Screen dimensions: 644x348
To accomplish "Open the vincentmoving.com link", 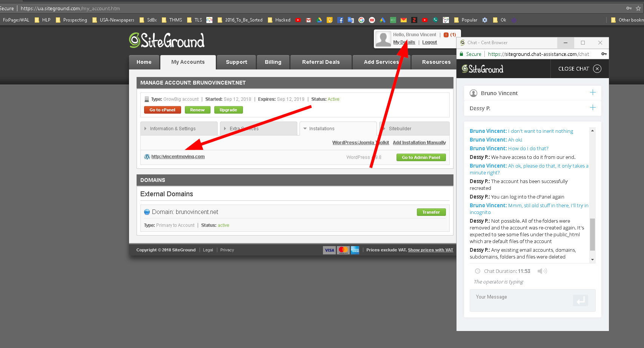I will pyautogui.click(x=178, y=157).
